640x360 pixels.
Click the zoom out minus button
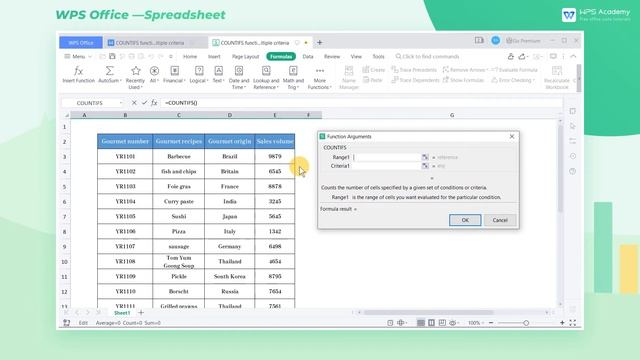click(x=491, y=323)
